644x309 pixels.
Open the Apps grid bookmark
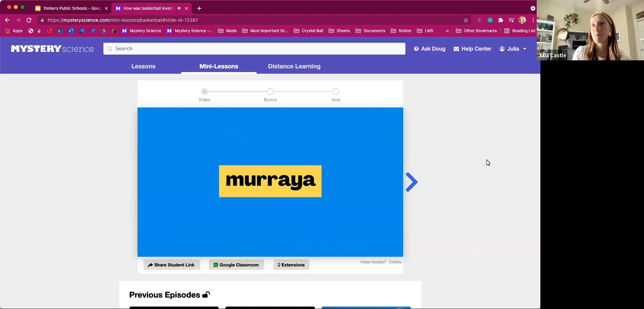point(14,31)
